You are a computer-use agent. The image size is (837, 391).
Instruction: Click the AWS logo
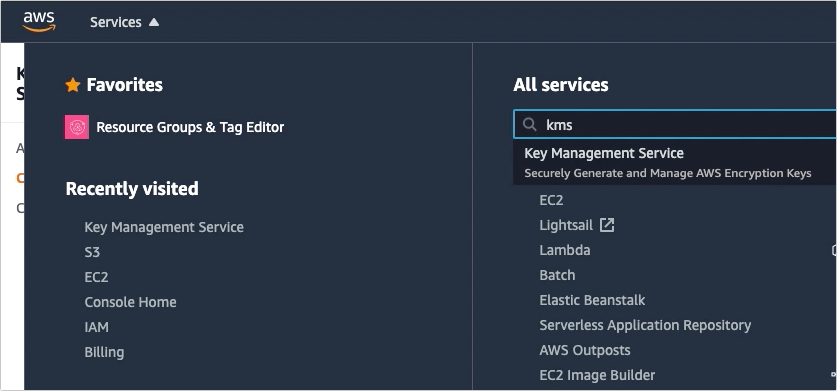39,22
